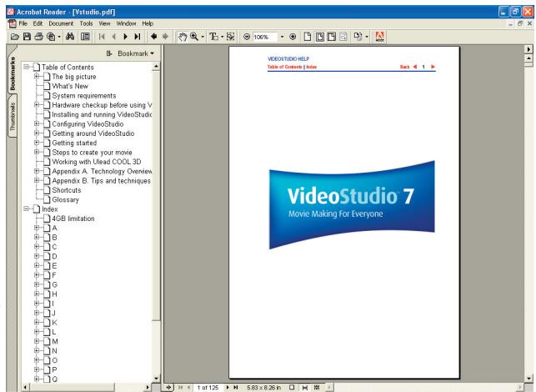Click the Adobe logo icon in toolbar
This screenshot has width=536, height=392.
point(380,36)
